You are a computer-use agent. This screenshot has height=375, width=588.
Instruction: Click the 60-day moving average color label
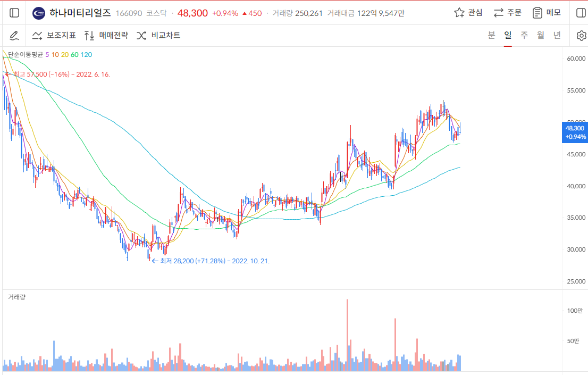click(x=74, y=55)
